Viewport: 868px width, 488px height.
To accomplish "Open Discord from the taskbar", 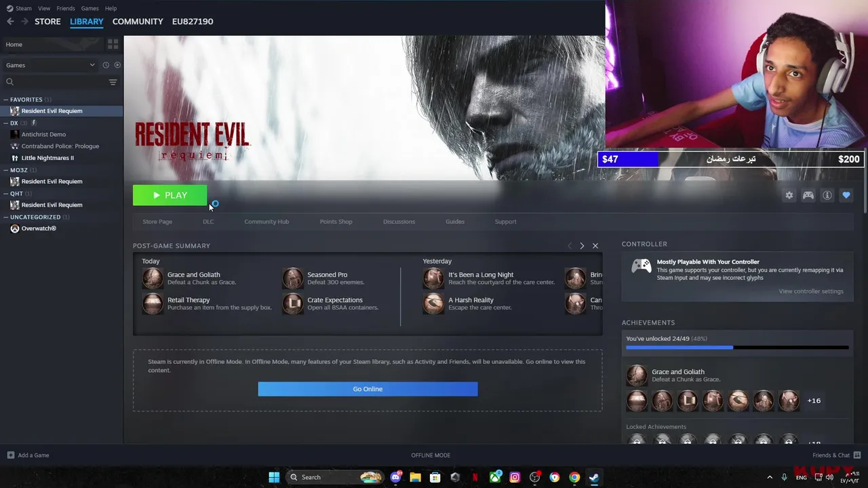I will pos(396,477).
